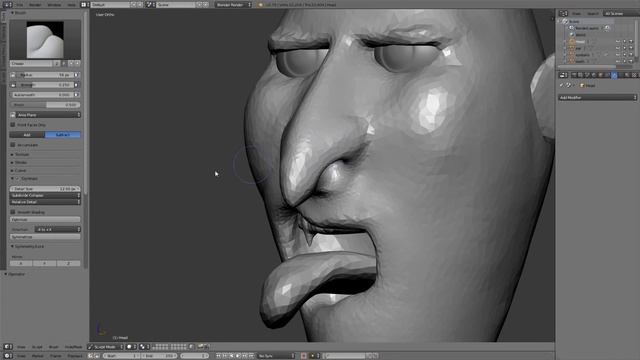
Task: Click the Symmetrize button
Action: click(x=45, y=237)
